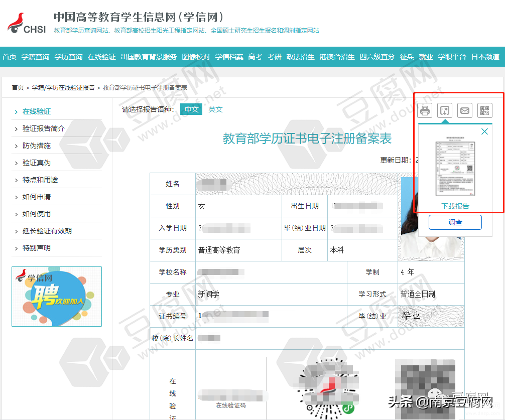The image size is (505, 420).
Task: Click the 教育部学历证书电子注册备案表 heading
Action: 307,138
